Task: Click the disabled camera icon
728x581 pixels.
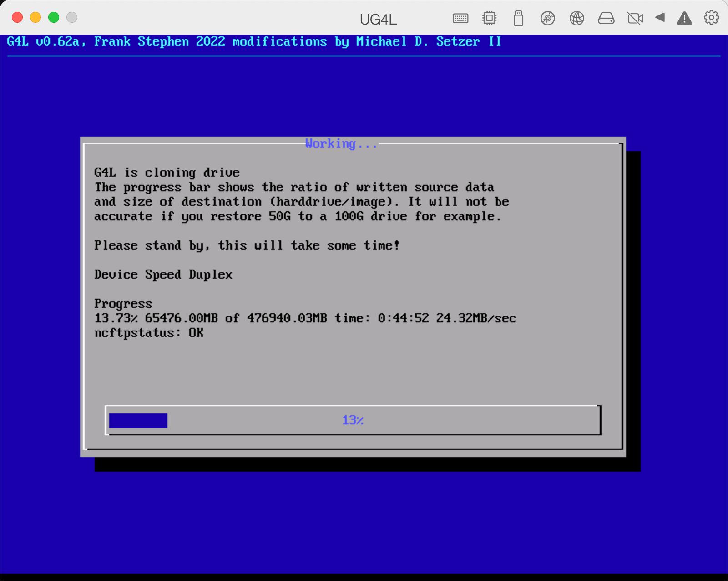Action: tap(635, 18)
